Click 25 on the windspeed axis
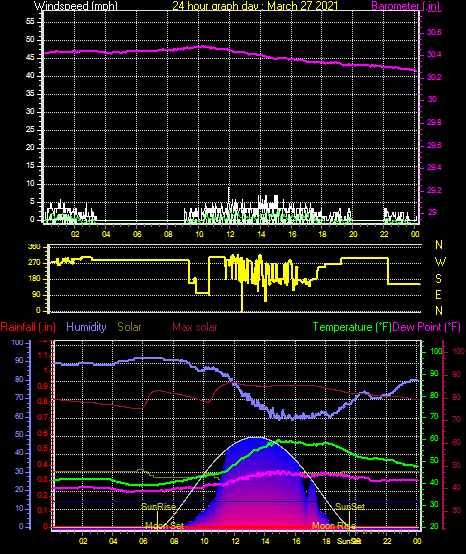 (30, 130)
